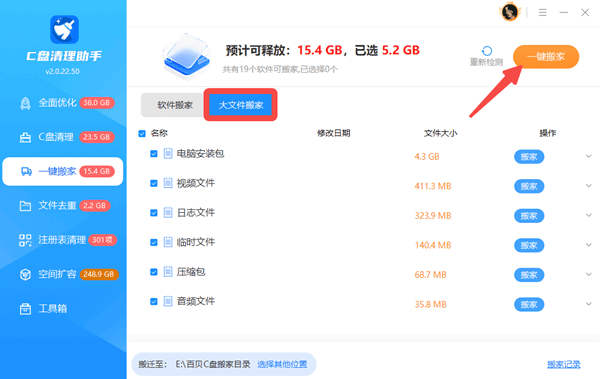Screen dimensions: 600x379
Task: Click 搬家 button for 电脑安装包
Action: pyautogui.click(x=529, y=157)
